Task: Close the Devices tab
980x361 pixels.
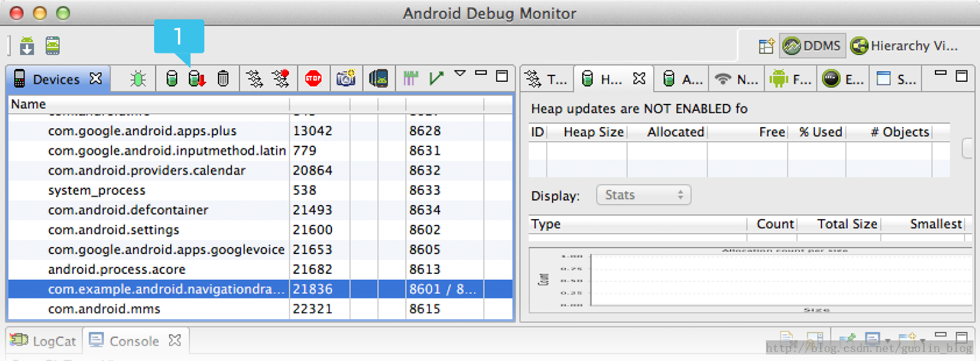Action: pyautogui.click(x=95, y=79)
